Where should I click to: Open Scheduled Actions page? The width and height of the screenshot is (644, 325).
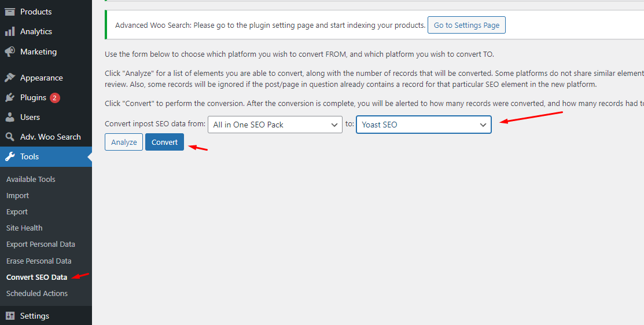[37, 293]
